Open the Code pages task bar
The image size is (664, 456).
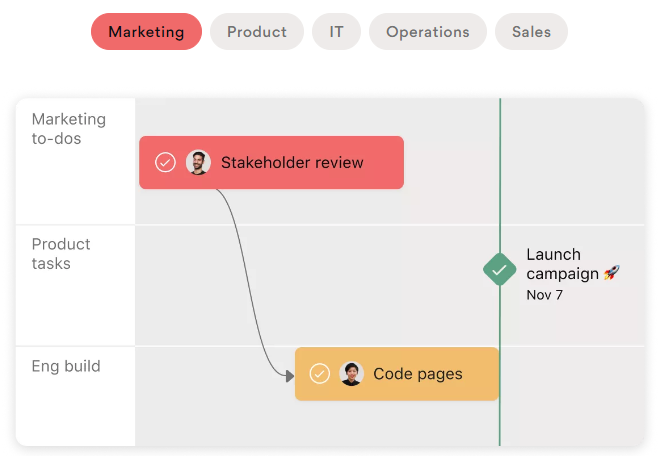397,374
